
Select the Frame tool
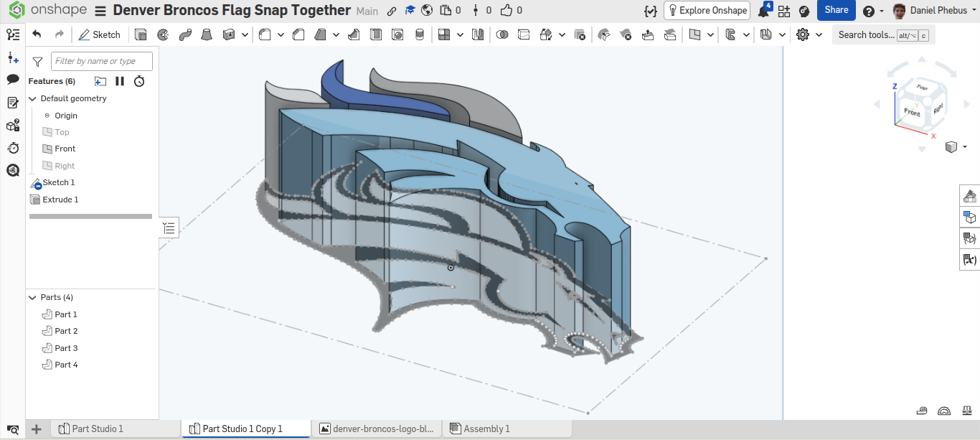click(x=731, y=34)
